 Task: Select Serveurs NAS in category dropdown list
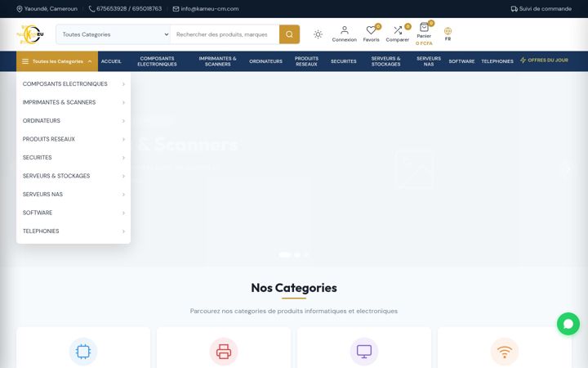coord(73,195)
